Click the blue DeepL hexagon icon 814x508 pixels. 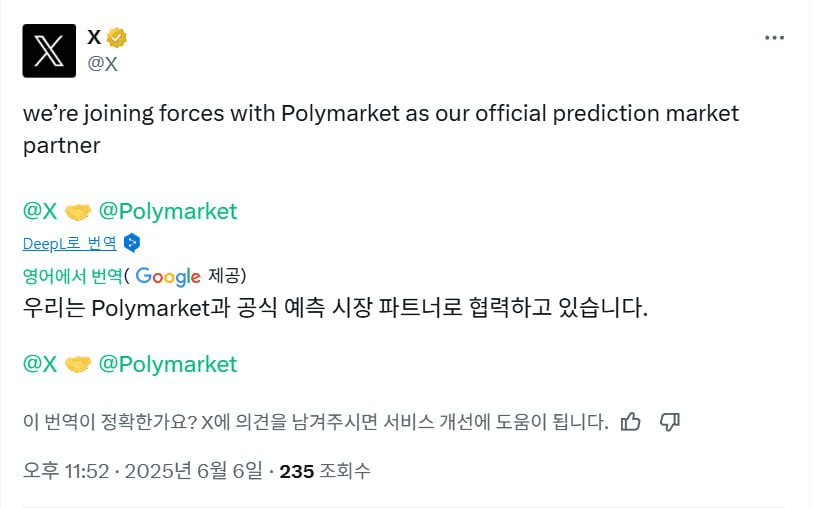132,243
